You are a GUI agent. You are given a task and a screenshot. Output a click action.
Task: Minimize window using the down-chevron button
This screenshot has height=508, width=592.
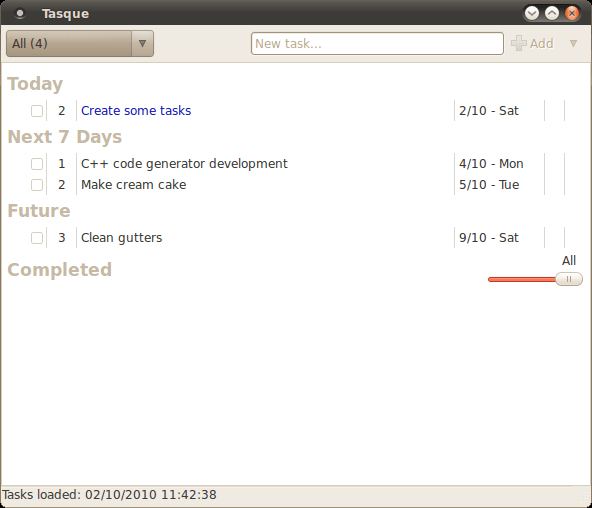point(532,13)
